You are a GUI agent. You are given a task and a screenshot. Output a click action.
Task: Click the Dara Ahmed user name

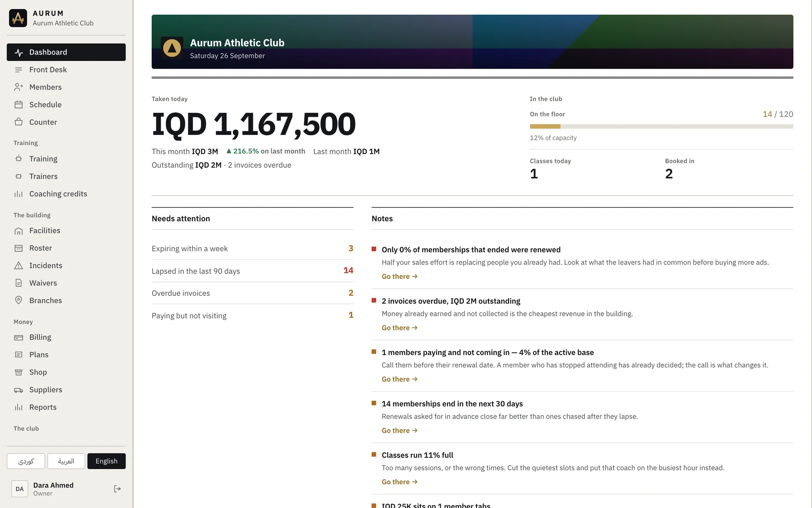click(x=53, y=485)
